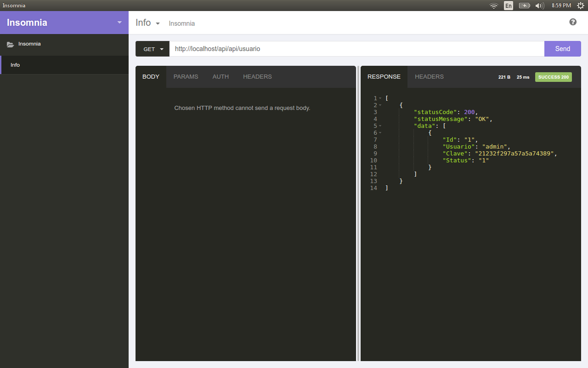Click the folder icon beside Insomnia collection
Viewport: 588px width, 368px height.
tap(10, 44)
